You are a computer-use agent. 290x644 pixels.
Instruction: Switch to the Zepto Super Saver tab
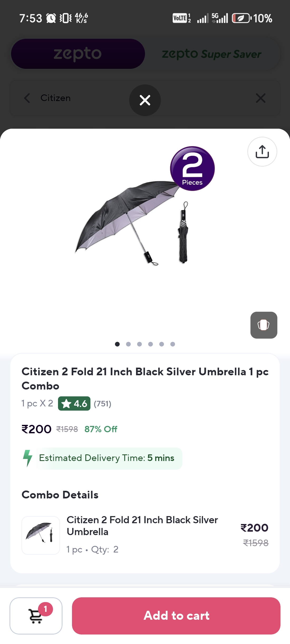click(211, 54)
